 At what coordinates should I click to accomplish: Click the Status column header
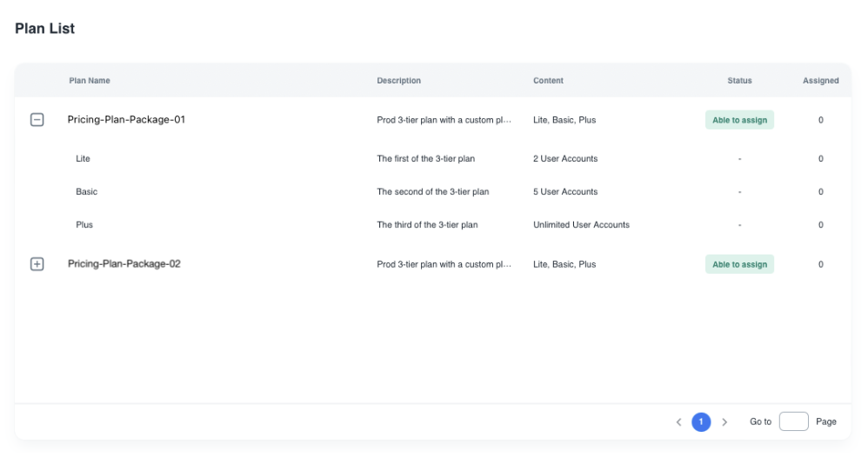click(739, 81)
